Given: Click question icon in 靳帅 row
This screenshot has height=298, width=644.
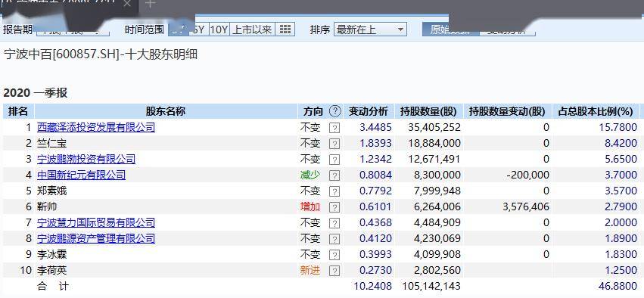Looking at the screenshot, I should [334, 207].
